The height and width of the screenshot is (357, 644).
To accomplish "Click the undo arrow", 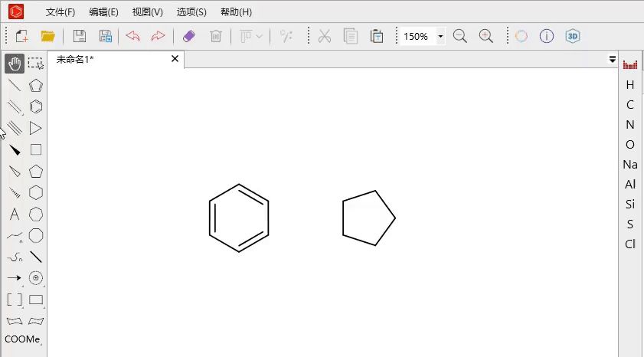I will pyautogui.click(x=132, y=36).
